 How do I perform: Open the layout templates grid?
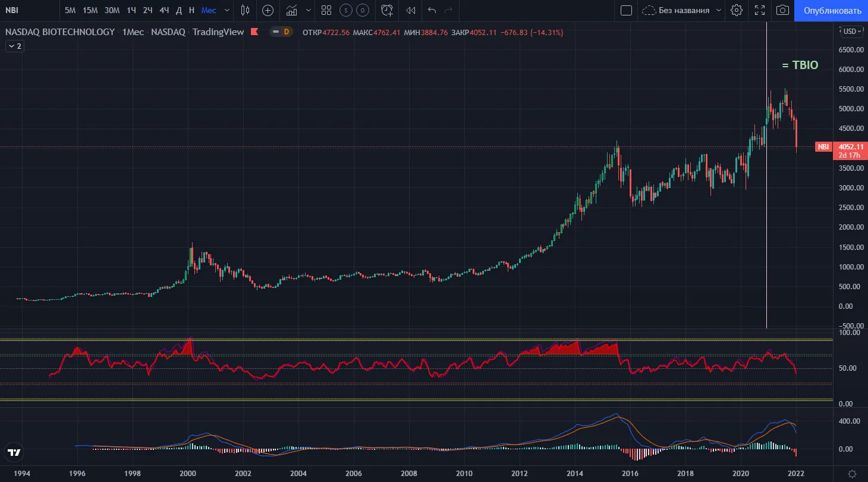326,10
